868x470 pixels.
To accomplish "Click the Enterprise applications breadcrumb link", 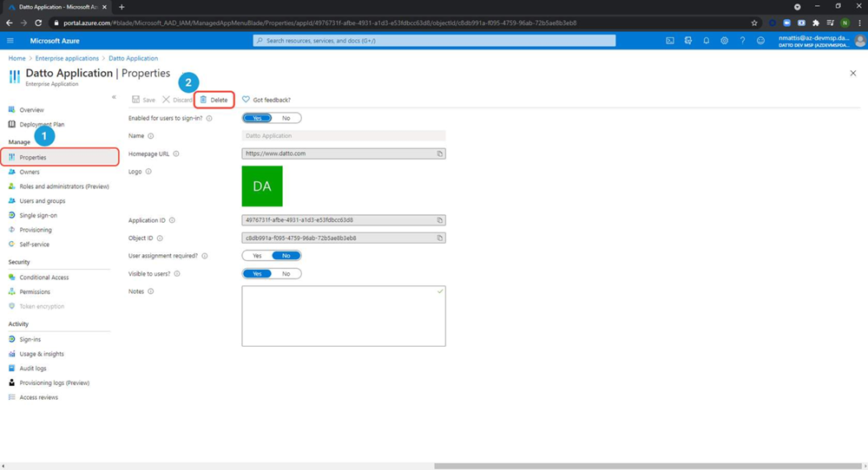I will pyautogui.click(x=67, y=58).
